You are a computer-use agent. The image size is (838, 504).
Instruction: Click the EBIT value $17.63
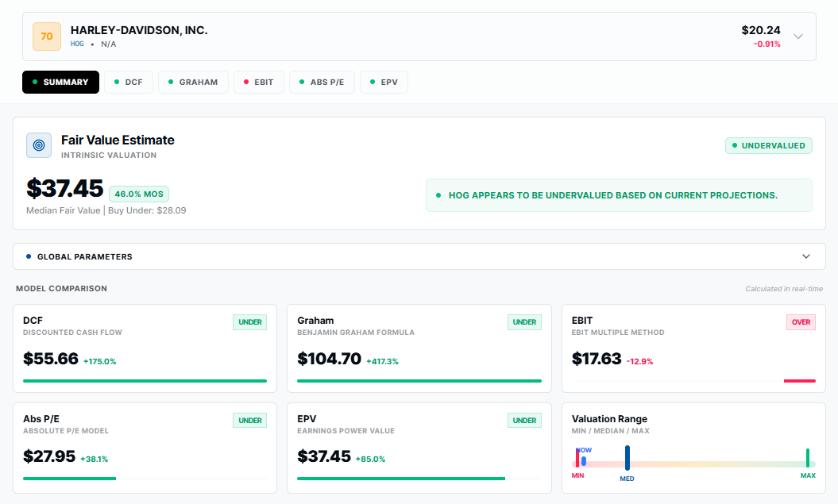597,359
